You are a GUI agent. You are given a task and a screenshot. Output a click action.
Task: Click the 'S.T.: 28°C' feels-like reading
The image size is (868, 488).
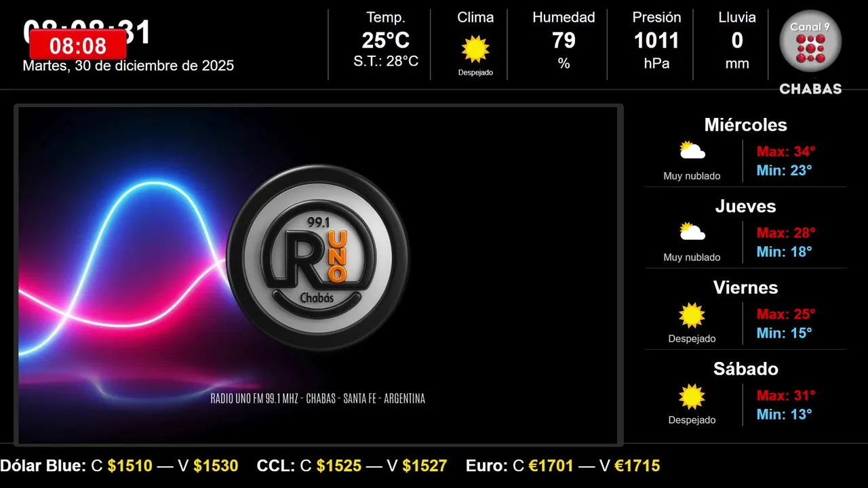point(386,62)
